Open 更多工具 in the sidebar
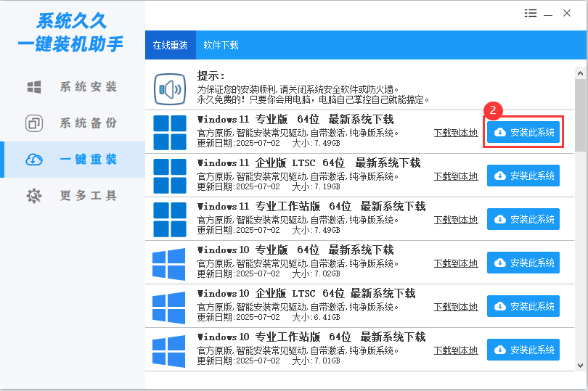The height and width of the screenshot is (391, 588). click(x=73, y=196)
